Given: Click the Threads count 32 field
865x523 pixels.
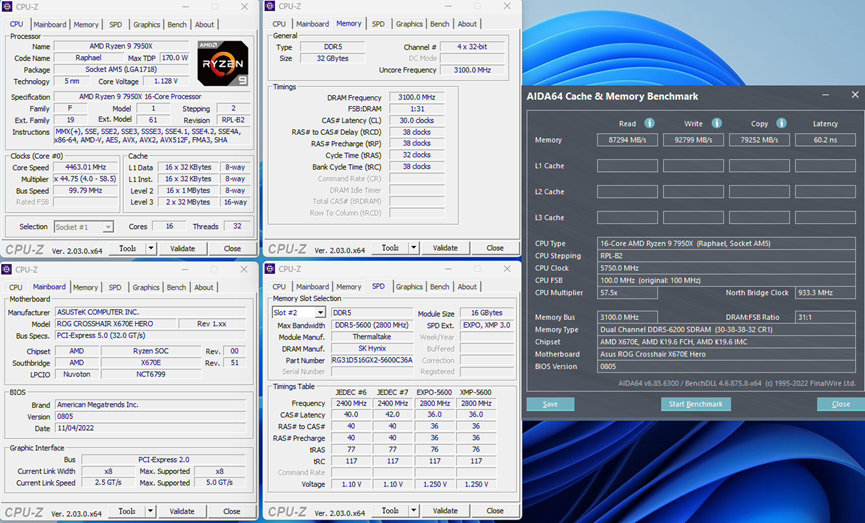Looking at the screenshot, I should point(237,226).
